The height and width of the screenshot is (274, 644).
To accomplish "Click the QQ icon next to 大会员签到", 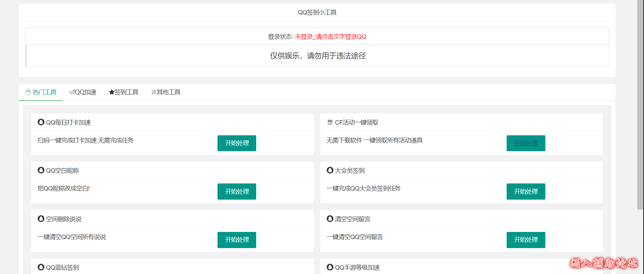I will 330,170.
